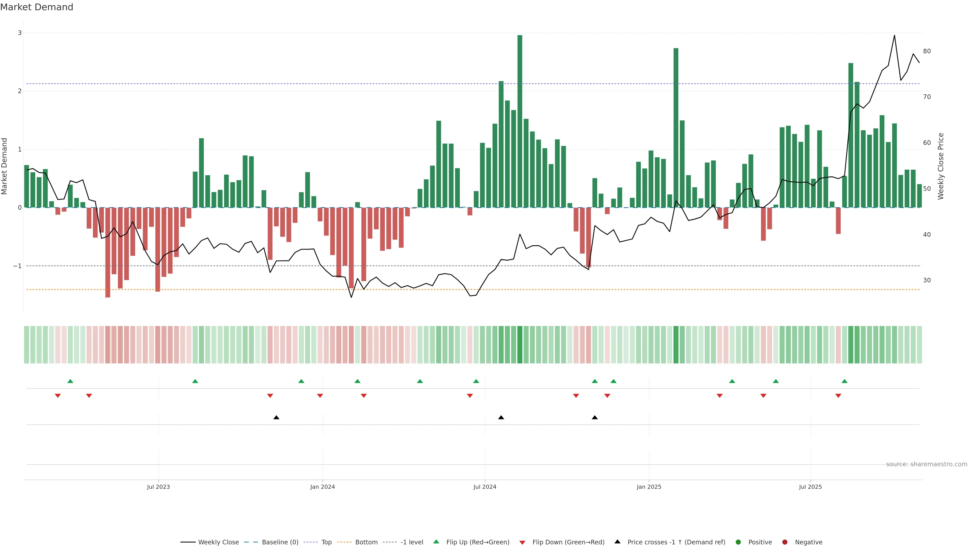Screen dimensions: 980x551
Task: Click Flip Up green triangle legend icon
Action: click(x=436, y=542)
